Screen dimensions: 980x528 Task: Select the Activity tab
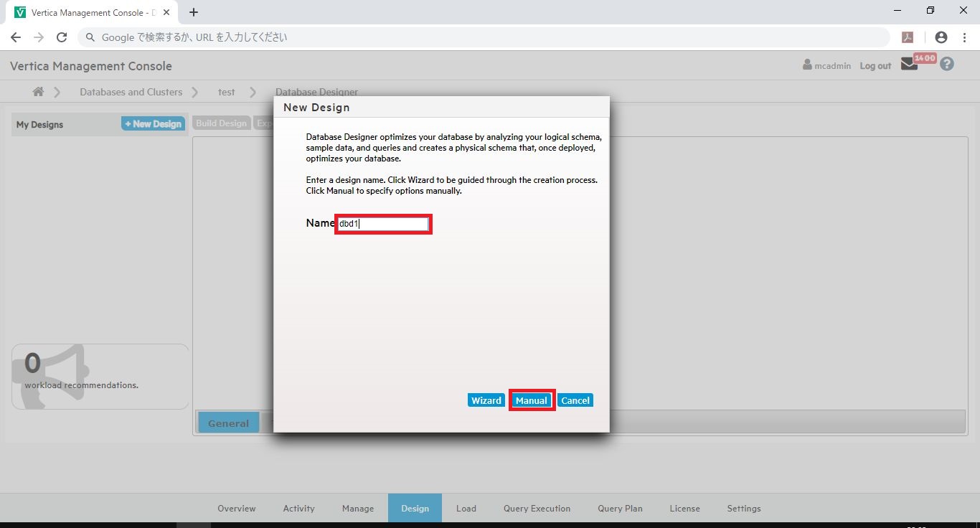(x=298, y=508)
